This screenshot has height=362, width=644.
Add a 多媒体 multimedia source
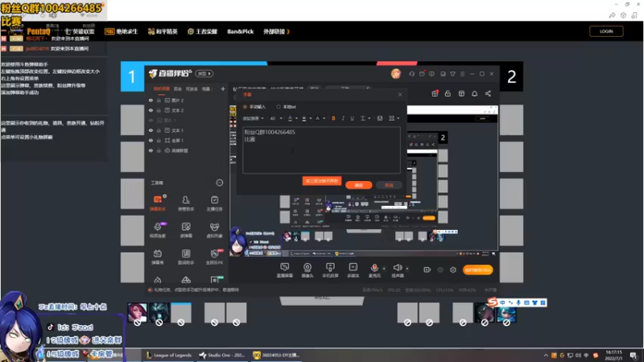353,270
